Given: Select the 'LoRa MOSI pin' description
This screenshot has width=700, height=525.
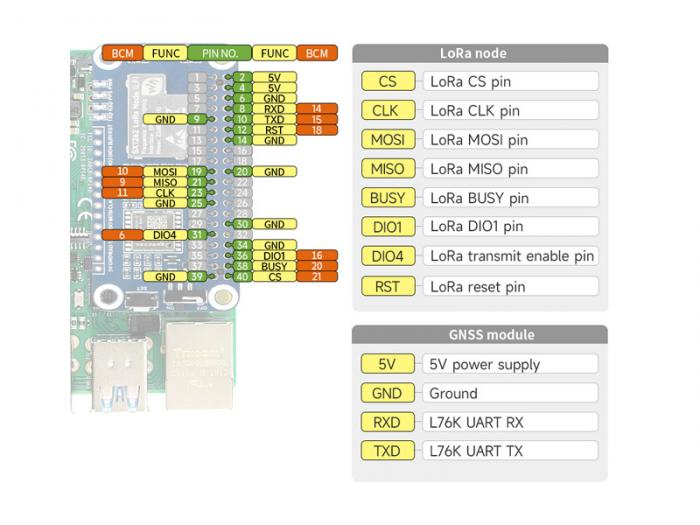Looking at the screenshot, I should [511, 139].
